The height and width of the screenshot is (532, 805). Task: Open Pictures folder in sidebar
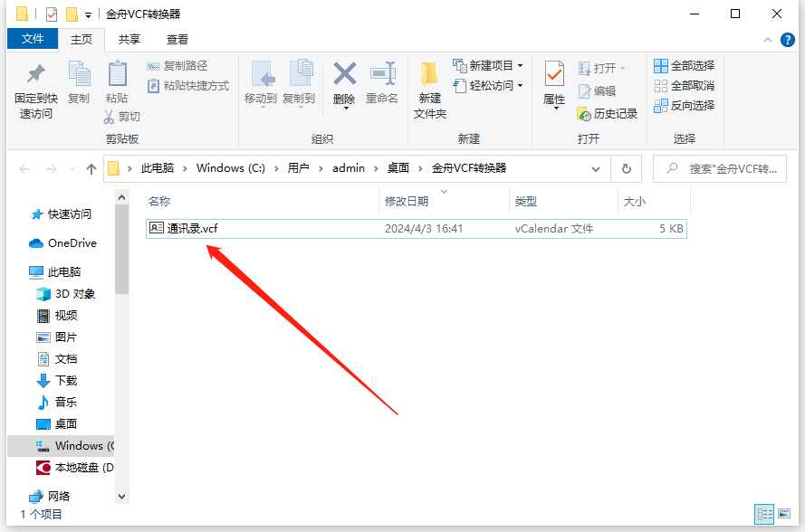coord(57,337)
